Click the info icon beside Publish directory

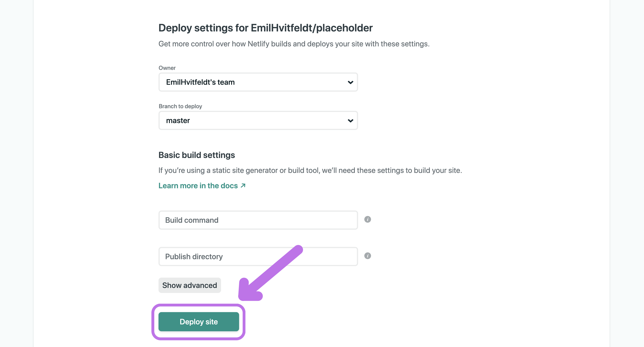pos(367,256)
